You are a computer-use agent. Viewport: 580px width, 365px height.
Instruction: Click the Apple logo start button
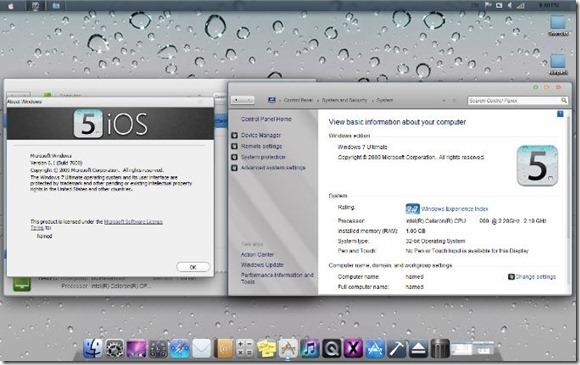(11, 6)
